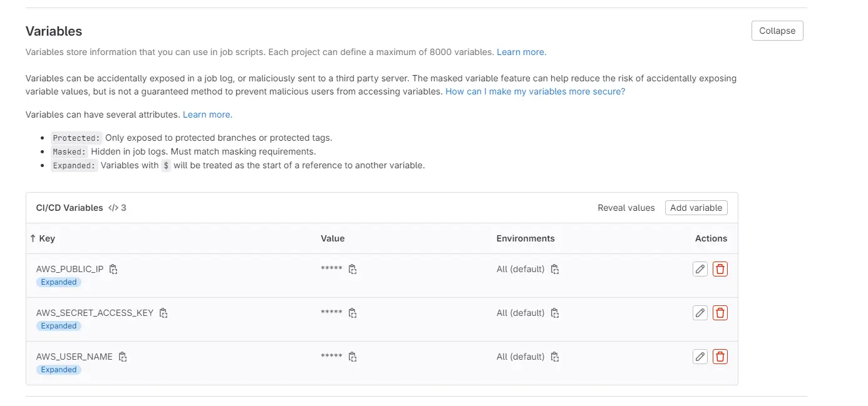Open the variables security Learn more link
Viewport: 868px width, 406px height.
pos(520,52)
